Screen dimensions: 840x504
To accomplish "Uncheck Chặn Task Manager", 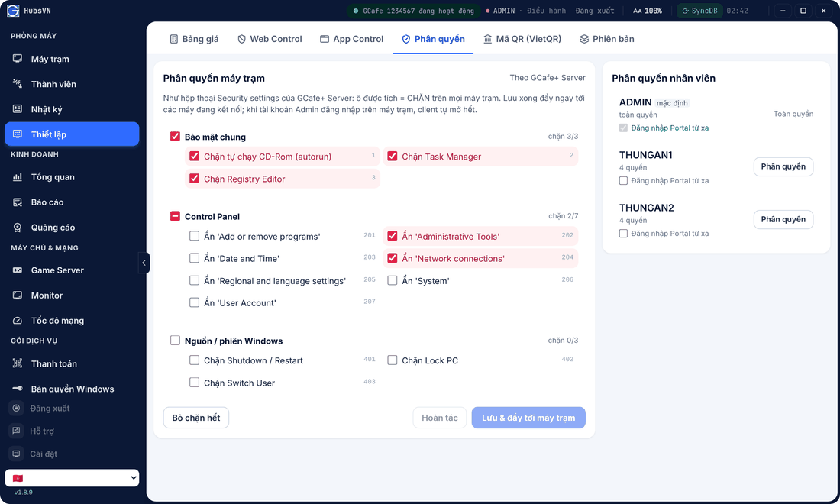I will coord(393,157).
